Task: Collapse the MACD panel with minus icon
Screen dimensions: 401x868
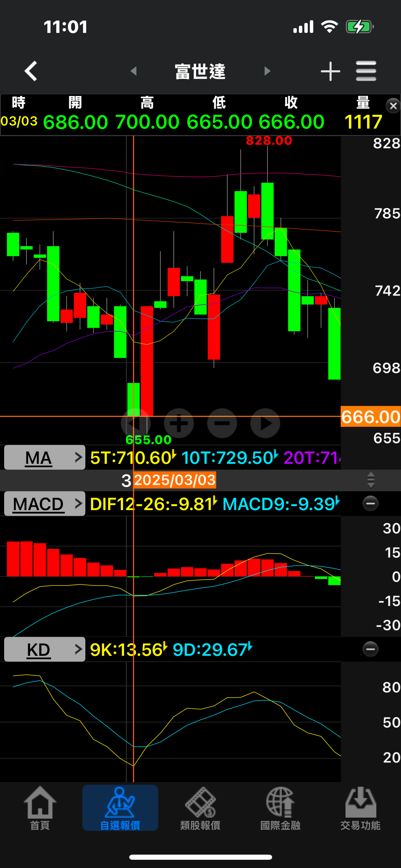Action: tap(370, 503)
